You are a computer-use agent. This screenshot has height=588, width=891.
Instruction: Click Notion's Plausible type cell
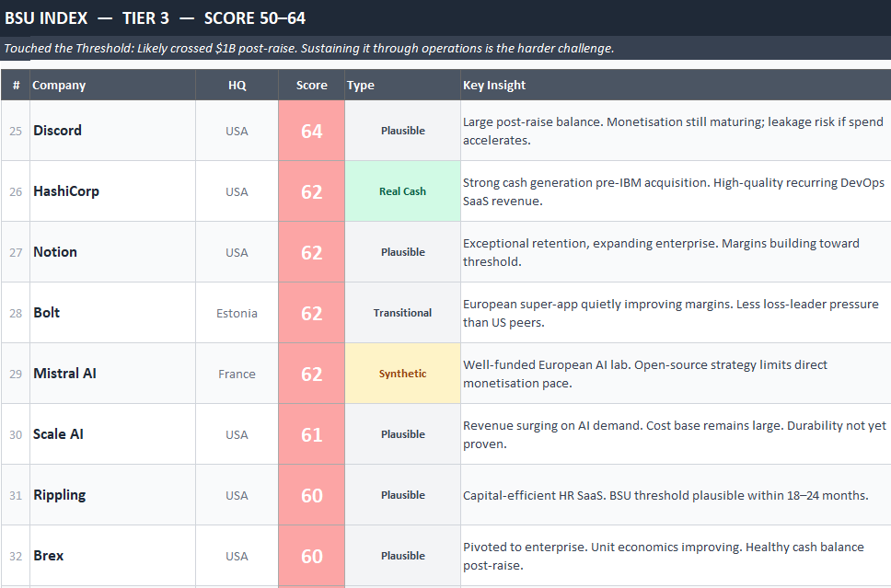402,252
